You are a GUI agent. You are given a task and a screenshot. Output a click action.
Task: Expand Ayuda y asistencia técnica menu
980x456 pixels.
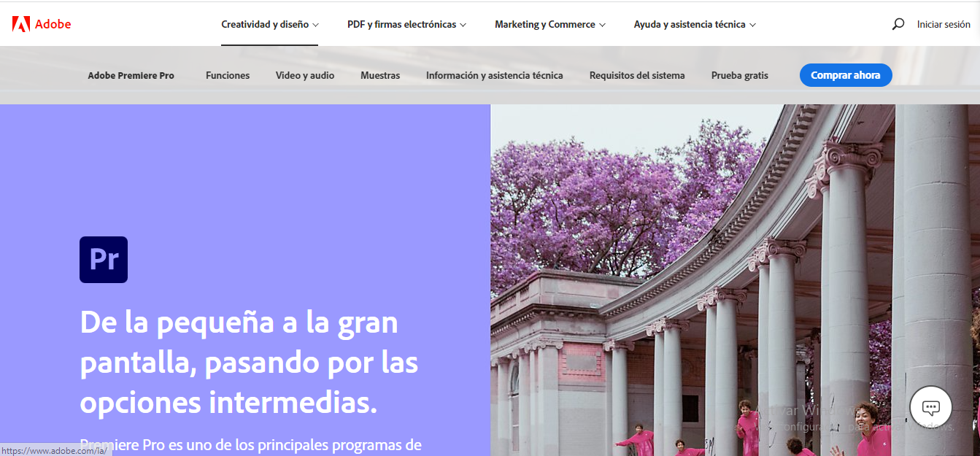pos(695,24)
